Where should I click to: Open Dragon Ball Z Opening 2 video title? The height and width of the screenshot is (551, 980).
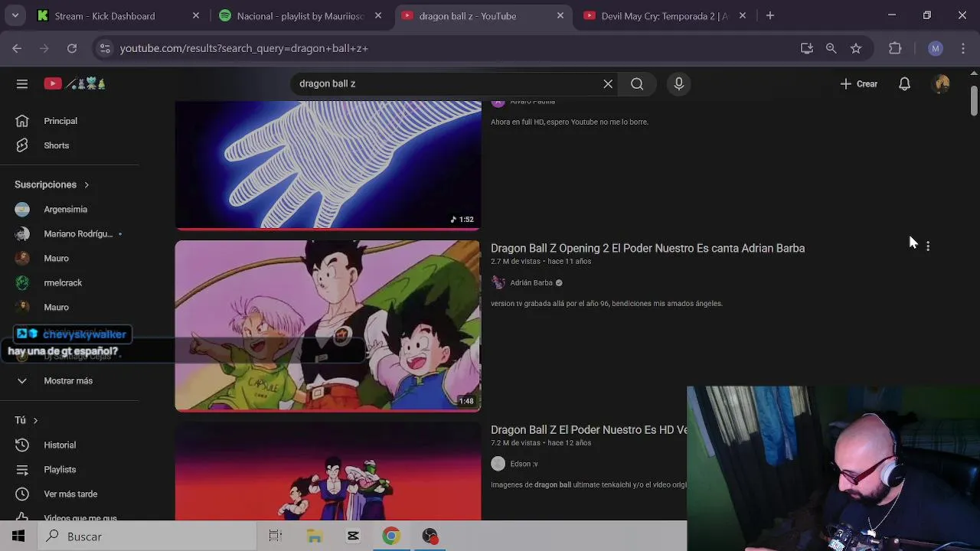648,248
